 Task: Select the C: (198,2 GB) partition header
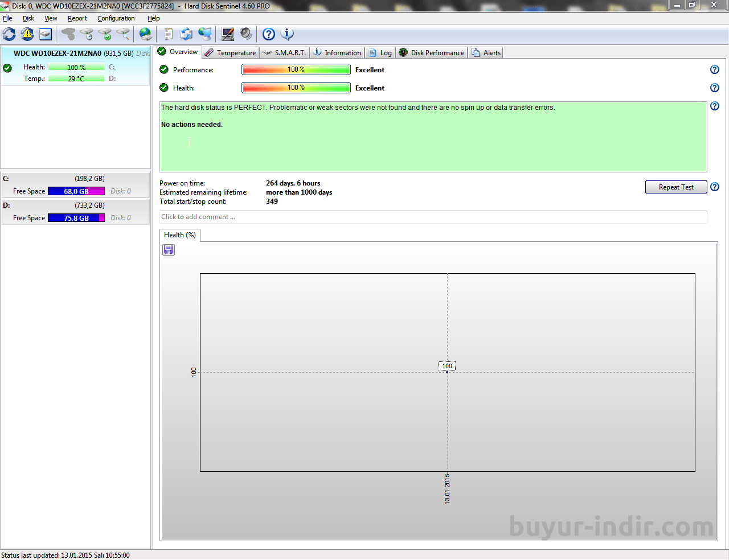coord(75,179)
